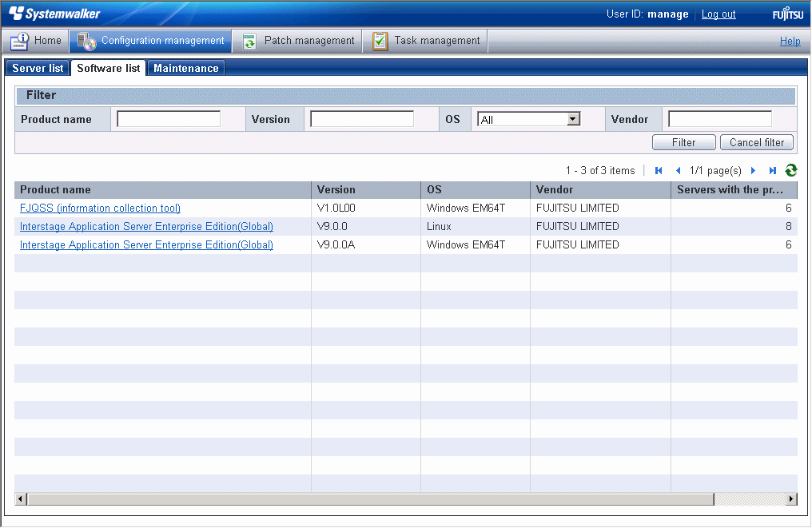The width and height of the screenshot is (812, 528).
Task: Click the Configuration management server icon
Action: pyautogui.click(x=86, y=41)
